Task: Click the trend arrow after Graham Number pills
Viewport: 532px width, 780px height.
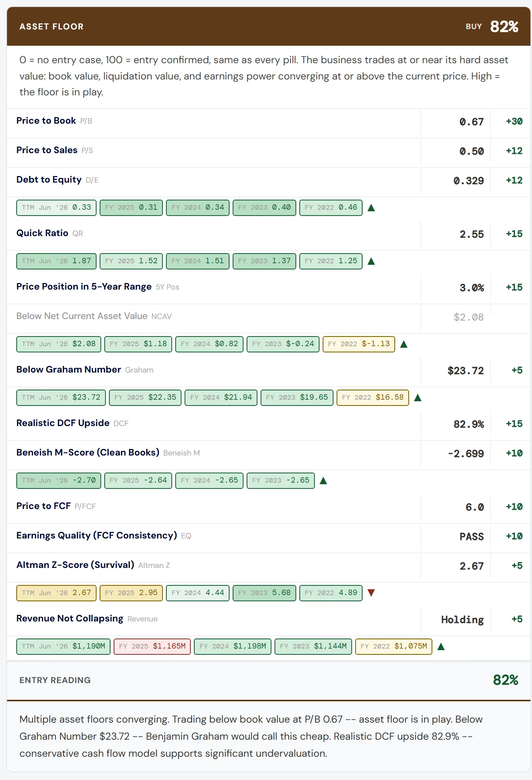Action: (x=418, y=398)
